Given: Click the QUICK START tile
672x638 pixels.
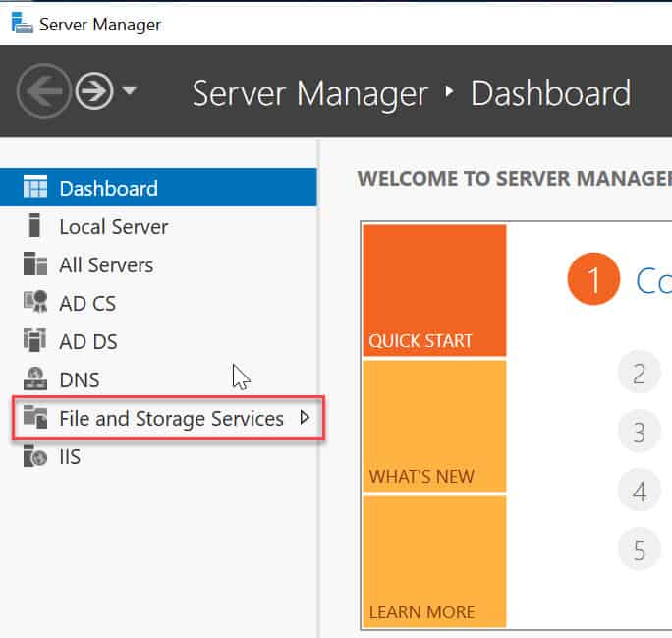Looking at the screenshot, I should point(434,290).
